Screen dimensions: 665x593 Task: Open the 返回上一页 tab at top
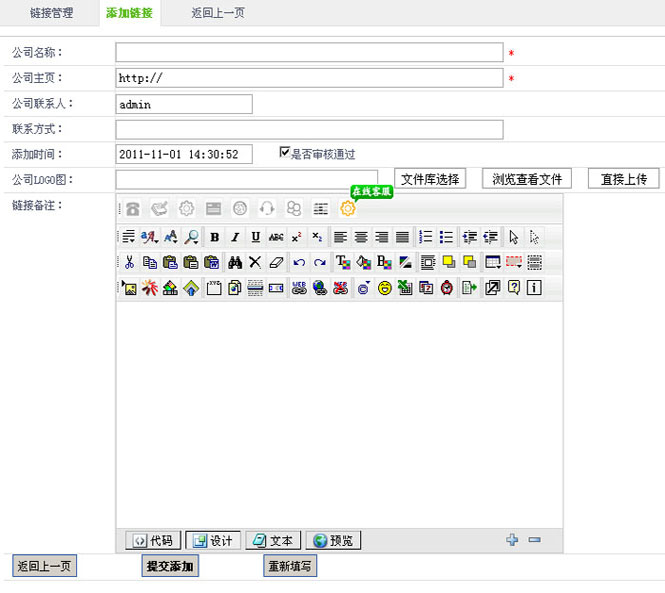click(217, 13)
